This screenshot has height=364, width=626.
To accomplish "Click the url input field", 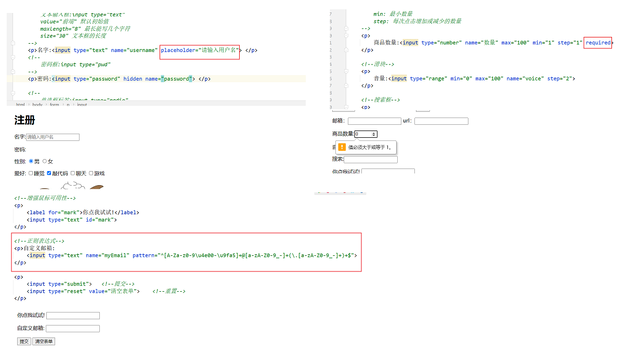I will [441, 121].
